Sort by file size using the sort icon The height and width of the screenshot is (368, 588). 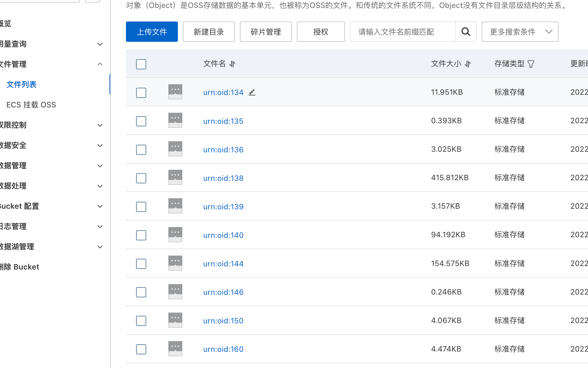[468, 64]
